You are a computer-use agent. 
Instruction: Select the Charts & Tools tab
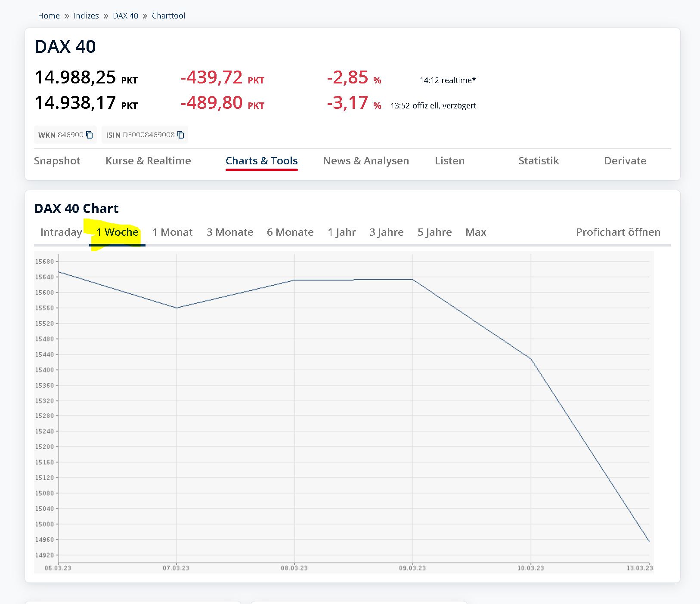tap(262, 161)
